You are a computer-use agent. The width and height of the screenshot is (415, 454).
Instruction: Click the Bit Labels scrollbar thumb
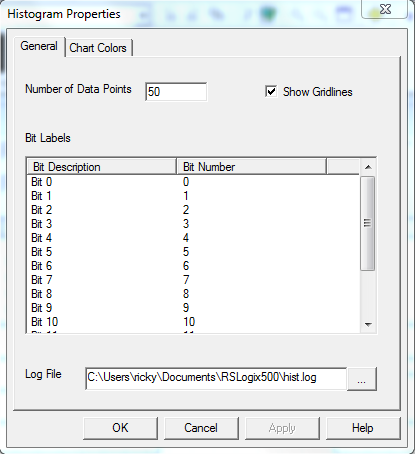pos(368,223)
